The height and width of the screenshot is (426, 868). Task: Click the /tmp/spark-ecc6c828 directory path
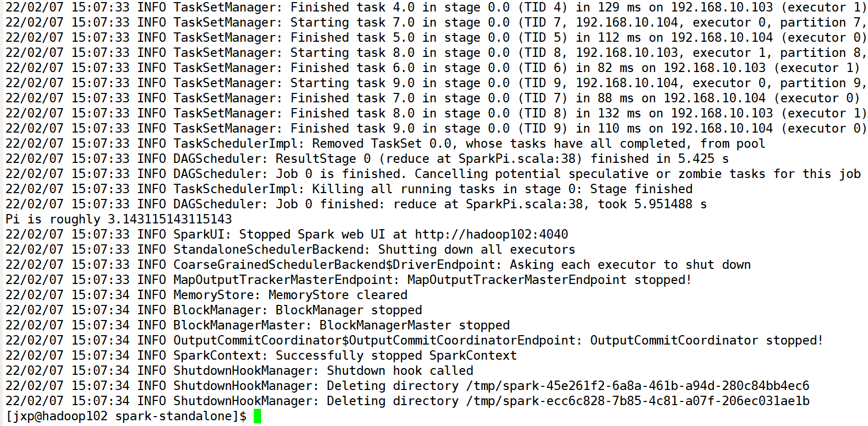[x=637, y=401]
